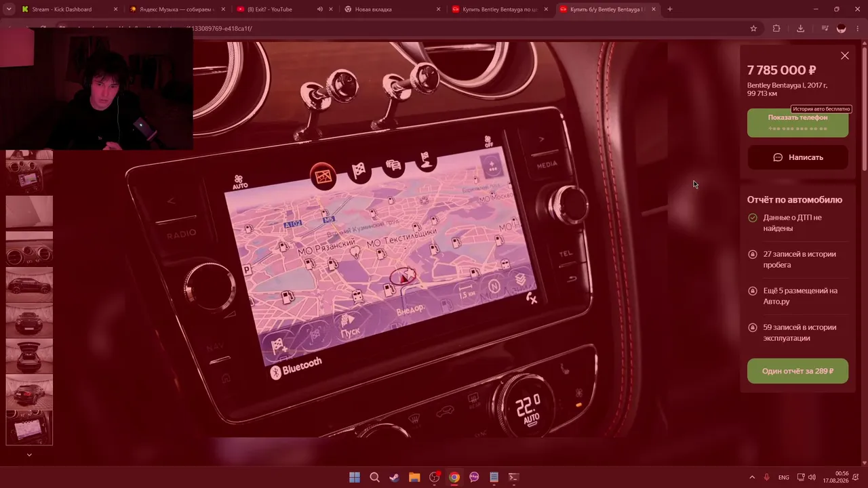Open the Windows Start menu

click(x=355, y=477)
